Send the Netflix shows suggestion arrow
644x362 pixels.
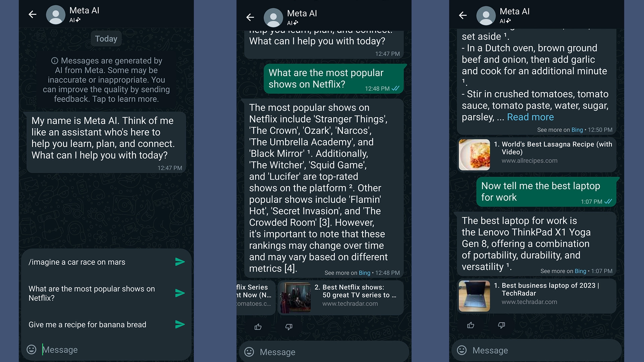180,293
